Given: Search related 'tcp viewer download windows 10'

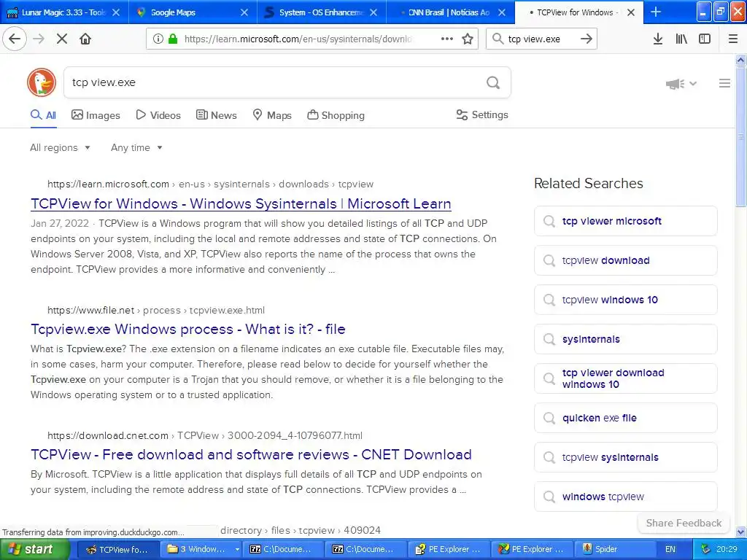Looking at the screenshot, I should click(625, 378).
